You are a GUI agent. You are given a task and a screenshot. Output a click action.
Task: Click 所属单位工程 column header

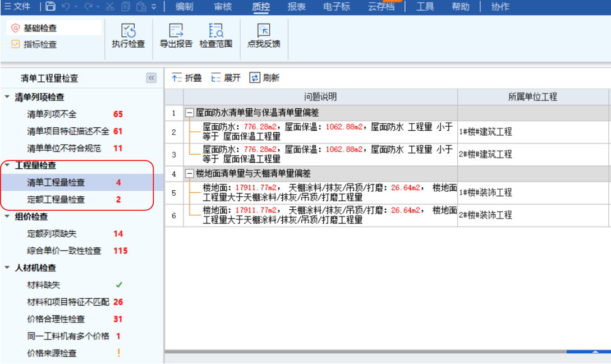pos(532,96)
